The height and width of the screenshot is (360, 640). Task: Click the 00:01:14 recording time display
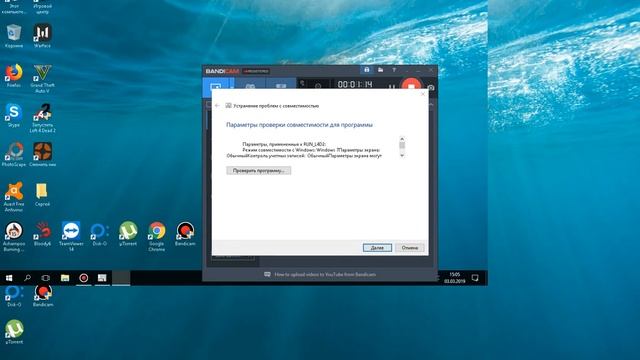(355, 84)
